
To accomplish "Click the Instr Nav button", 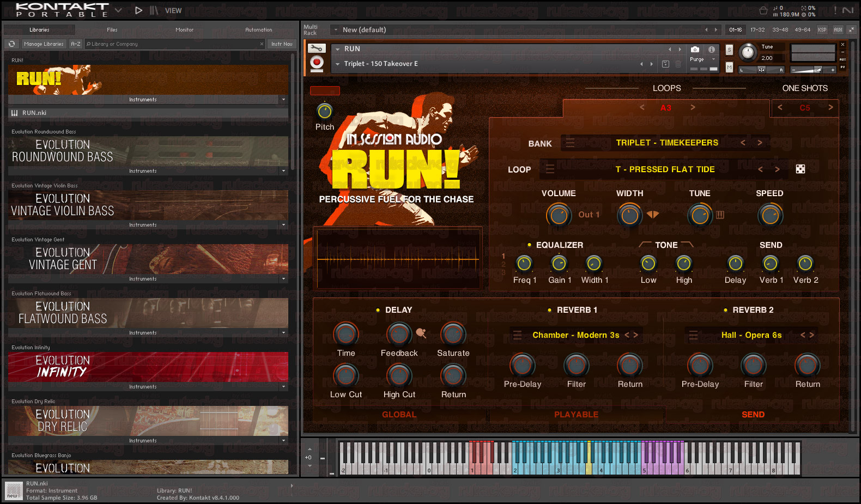I will pyautogui.click(x=282, y=44).
